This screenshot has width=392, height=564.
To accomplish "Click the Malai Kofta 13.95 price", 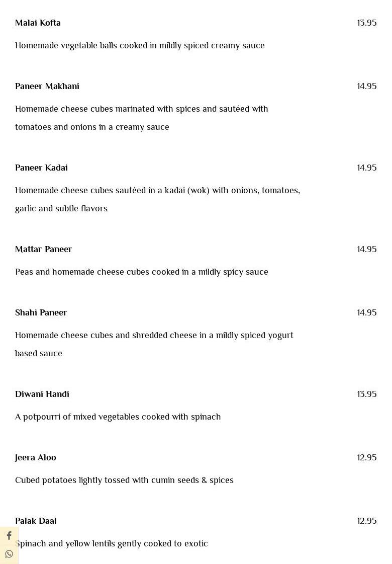I will point(366,23).
